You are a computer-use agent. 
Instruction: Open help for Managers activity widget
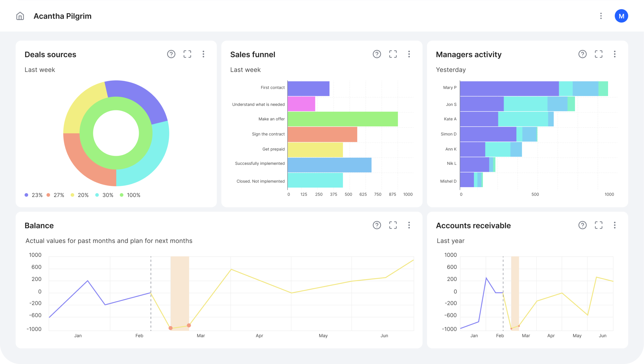582,54
